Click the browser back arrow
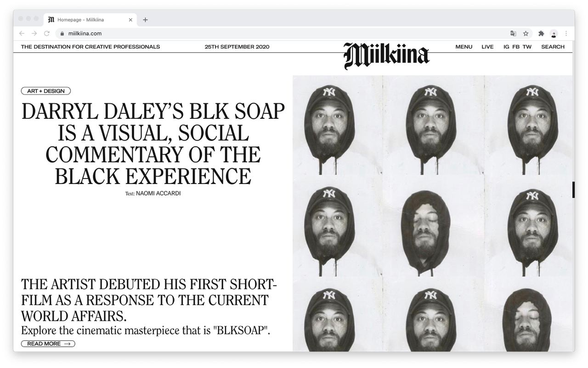The image size is (588, 368). tap(22, 33)
